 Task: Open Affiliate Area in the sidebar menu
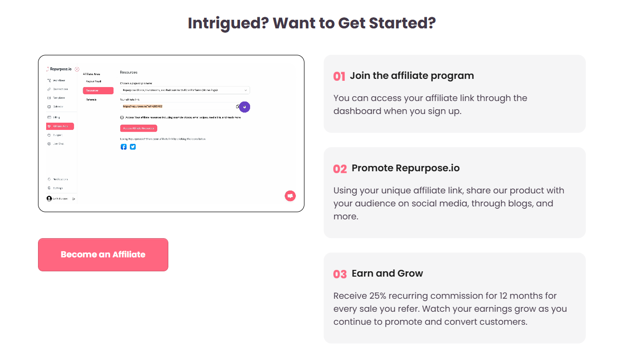coord(60,127)
